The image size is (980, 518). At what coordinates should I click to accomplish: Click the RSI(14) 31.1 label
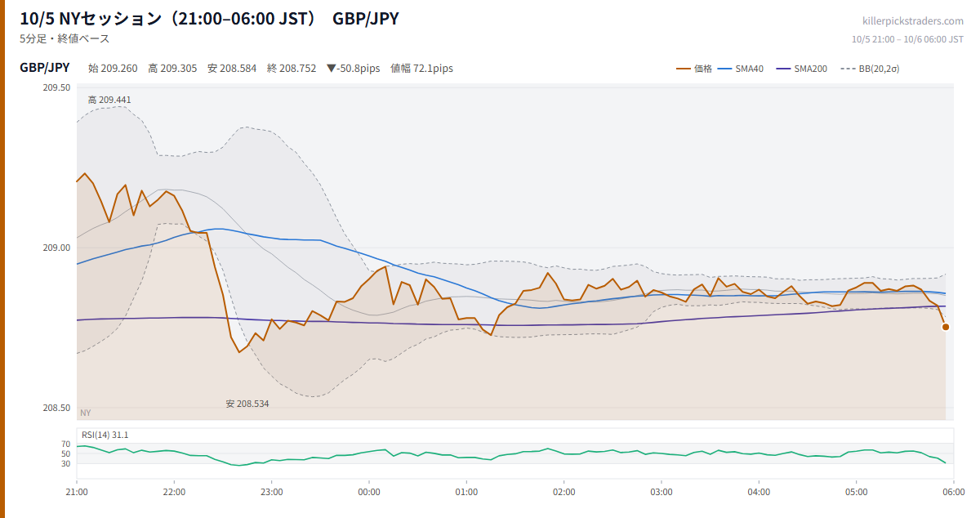click(105, 435)
